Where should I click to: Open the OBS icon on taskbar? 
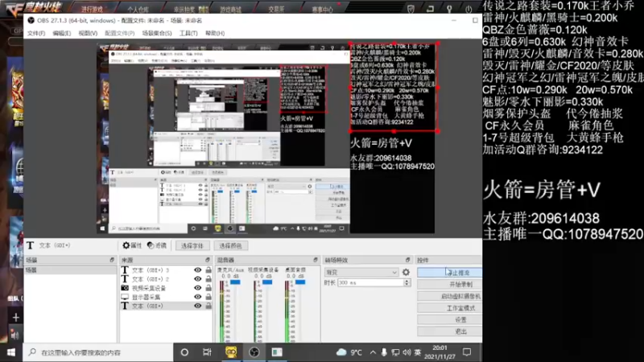254,352
